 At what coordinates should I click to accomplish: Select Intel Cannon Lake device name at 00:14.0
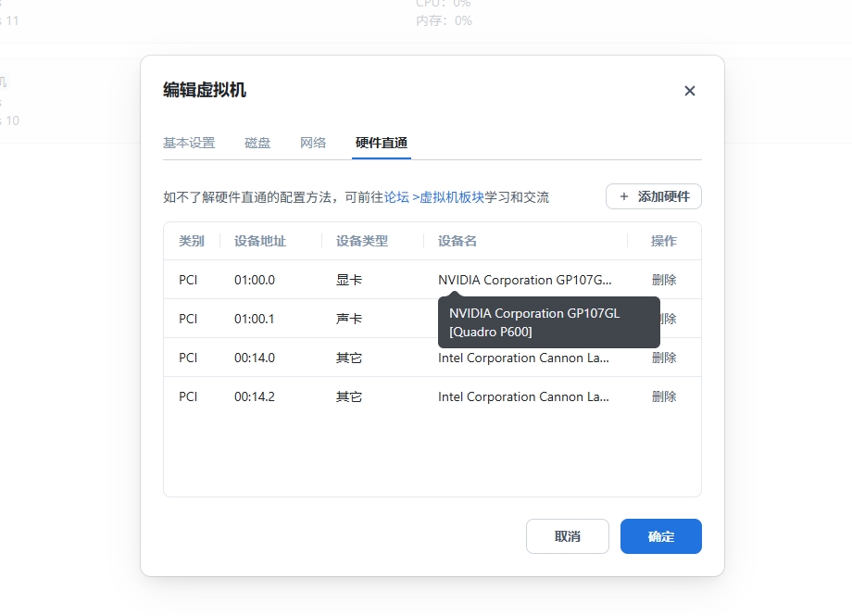[523, 358]
